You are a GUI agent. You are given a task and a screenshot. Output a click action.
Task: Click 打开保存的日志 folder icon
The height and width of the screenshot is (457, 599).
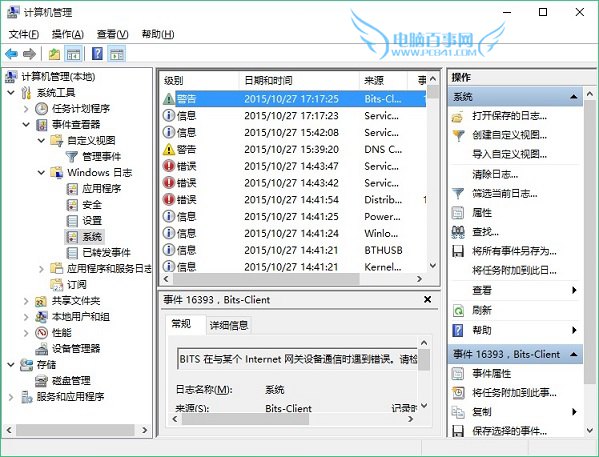coord(458,116)
